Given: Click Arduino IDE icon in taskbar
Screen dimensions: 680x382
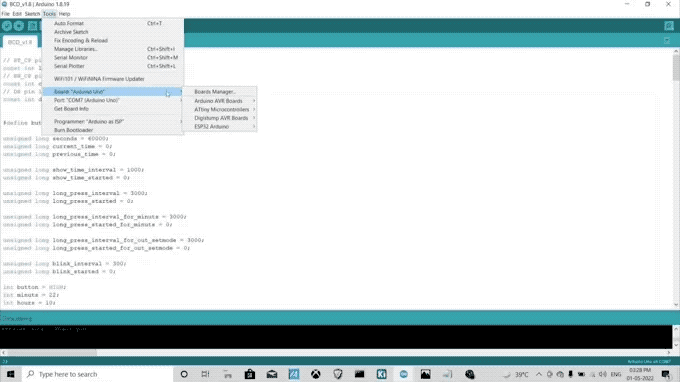Looking at the screenshot, I should 404,374.
